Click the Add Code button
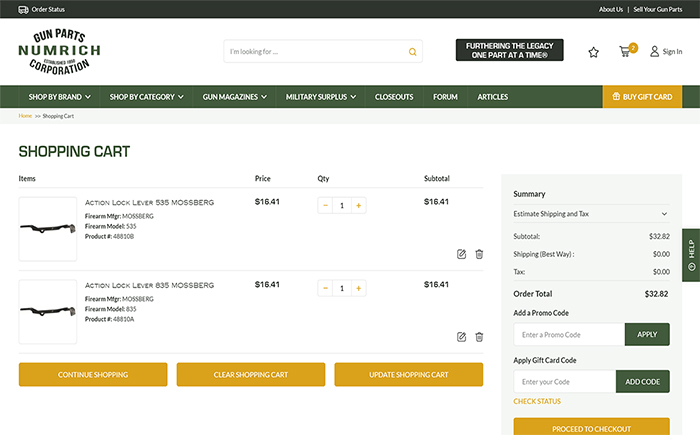The height and width of the screenshot is (435, 700). point(642,382)
